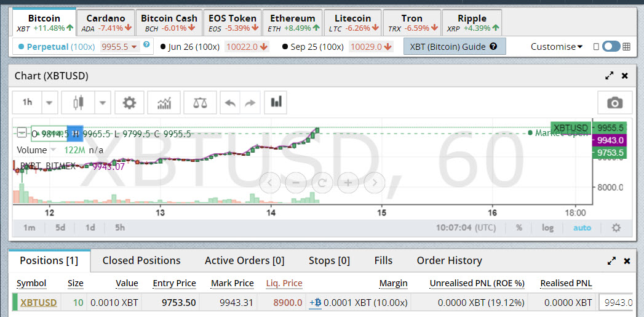Redo chart action arrow
This screenshot has height=317, width=644.
coord(249,102)
